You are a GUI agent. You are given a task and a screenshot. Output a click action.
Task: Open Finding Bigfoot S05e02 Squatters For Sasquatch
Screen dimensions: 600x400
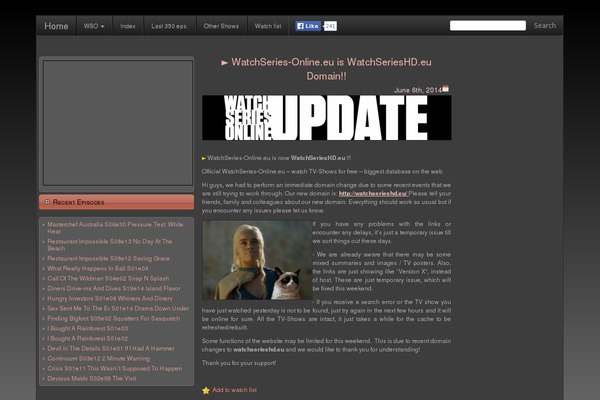pos(114,318)
